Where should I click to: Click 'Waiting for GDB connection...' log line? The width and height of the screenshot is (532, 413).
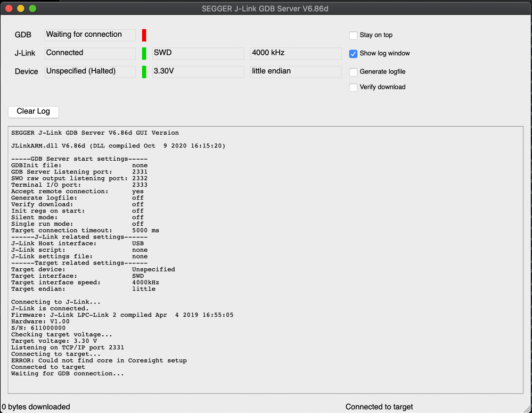point(68,374)
